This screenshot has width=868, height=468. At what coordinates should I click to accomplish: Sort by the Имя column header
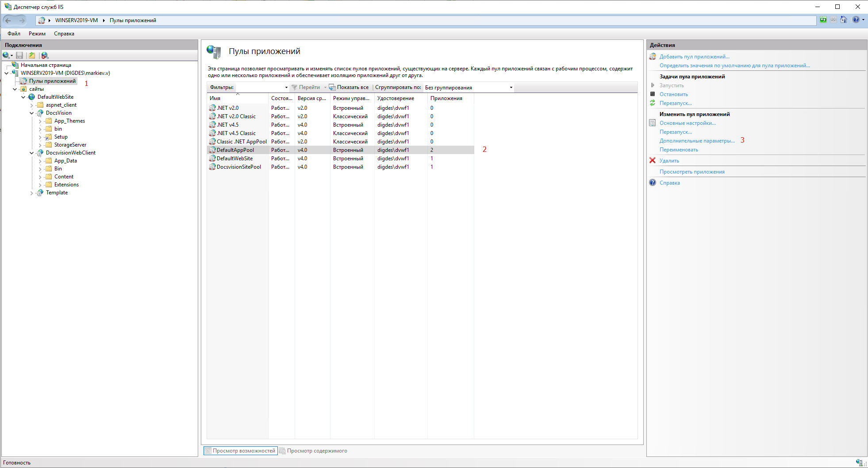click(237, 98)
